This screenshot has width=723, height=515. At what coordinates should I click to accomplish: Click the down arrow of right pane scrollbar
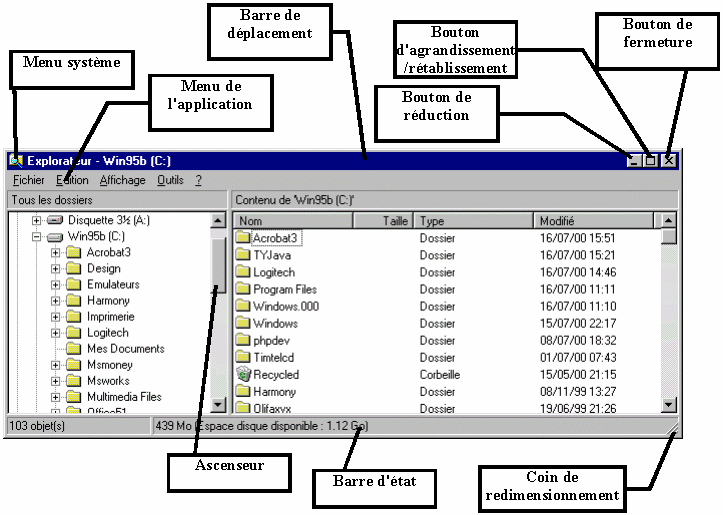click(x=669, y=405)
